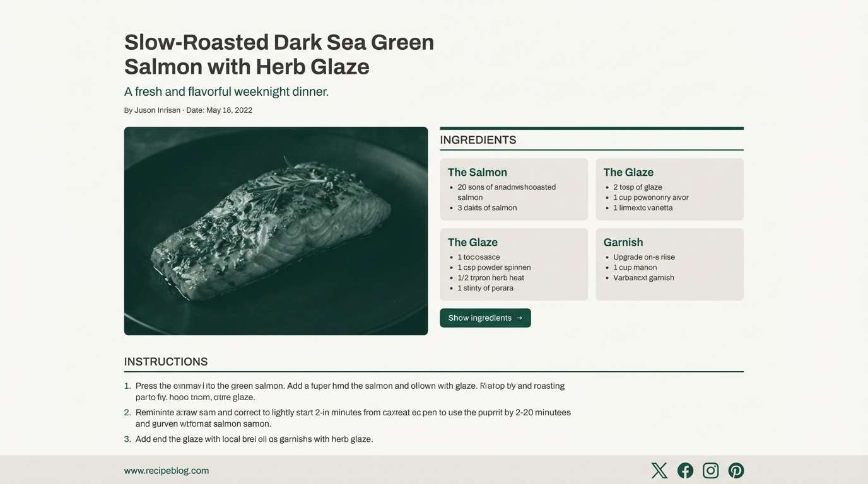
Task: Click instruction step 3 about herb glaze
Action: (x=254, y=437)
